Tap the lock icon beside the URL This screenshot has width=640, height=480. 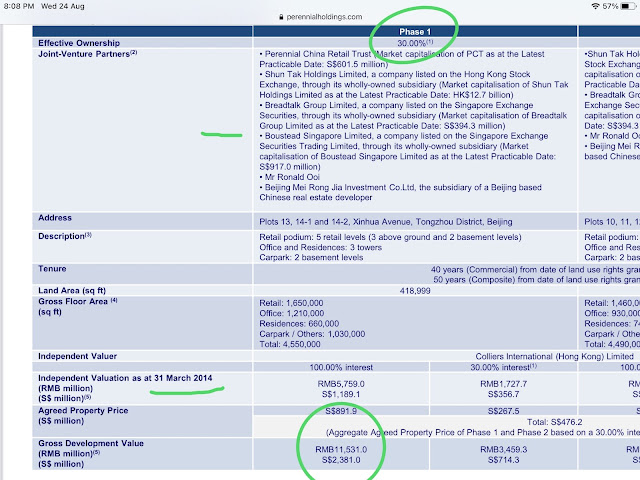pyautogui.click(x=281, y=17)
